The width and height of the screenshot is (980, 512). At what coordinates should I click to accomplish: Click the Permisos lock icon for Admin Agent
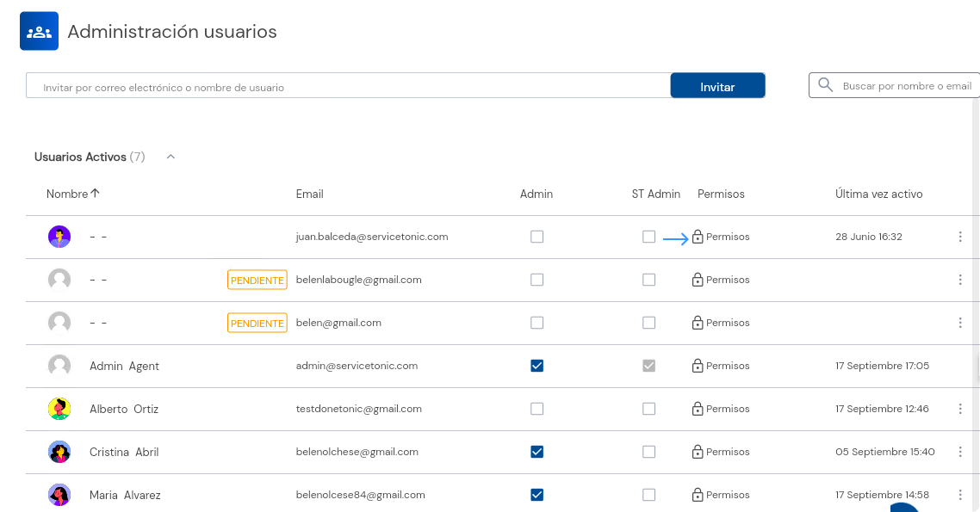click(698, 366)
